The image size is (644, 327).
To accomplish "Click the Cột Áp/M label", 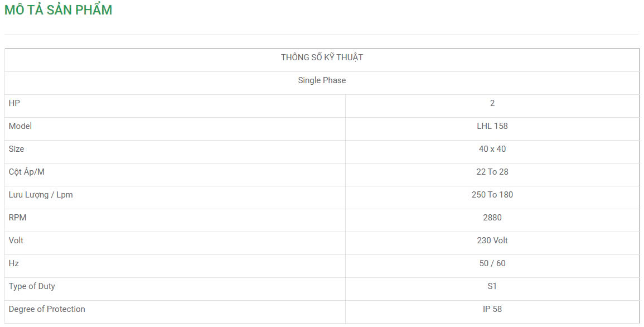I will tap(27, 172).
